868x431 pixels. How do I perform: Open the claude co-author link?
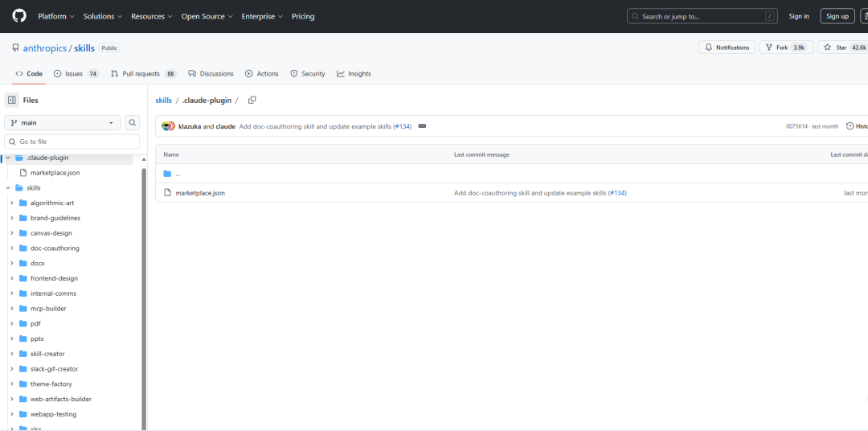coord(225,126)
